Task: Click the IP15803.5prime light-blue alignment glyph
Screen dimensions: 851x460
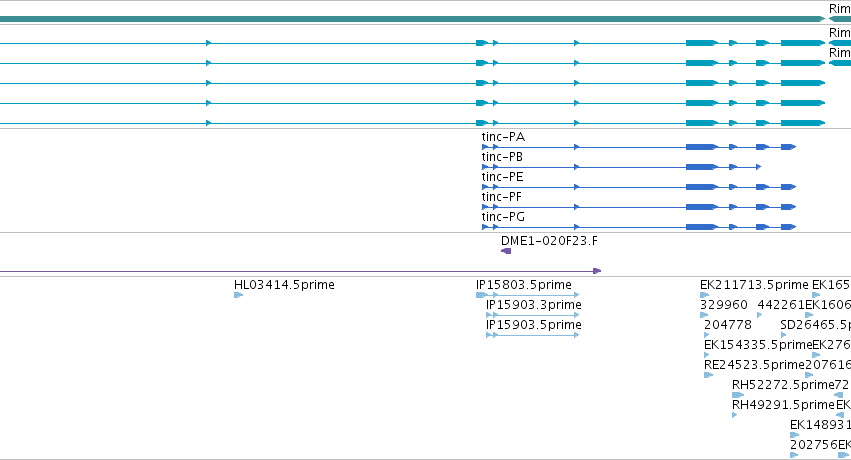Action: pos(528,295)
